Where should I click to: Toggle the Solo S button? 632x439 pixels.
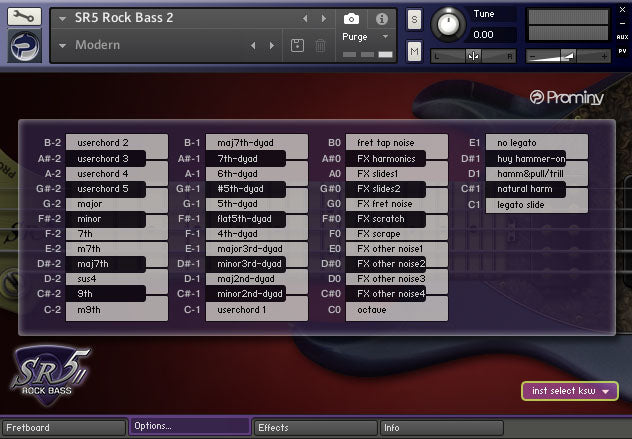click(x=414, y=19)
